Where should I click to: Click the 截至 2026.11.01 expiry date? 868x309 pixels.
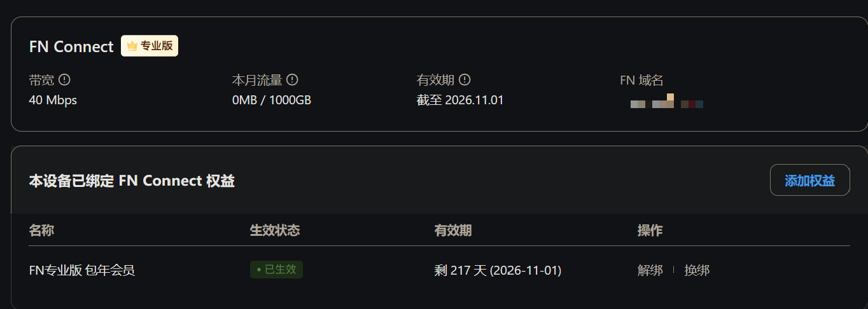(x=460, y=100)
